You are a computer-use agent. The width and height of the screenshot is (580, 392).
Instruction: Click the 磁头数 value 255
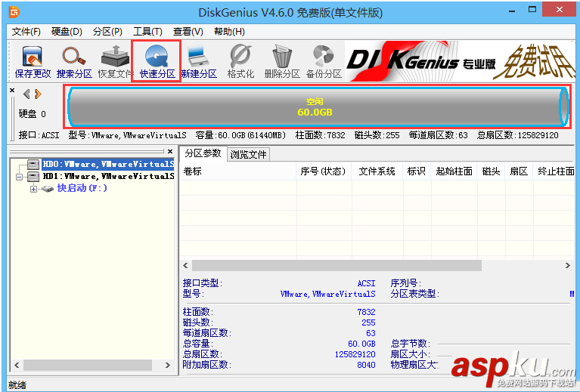[368, 323]
